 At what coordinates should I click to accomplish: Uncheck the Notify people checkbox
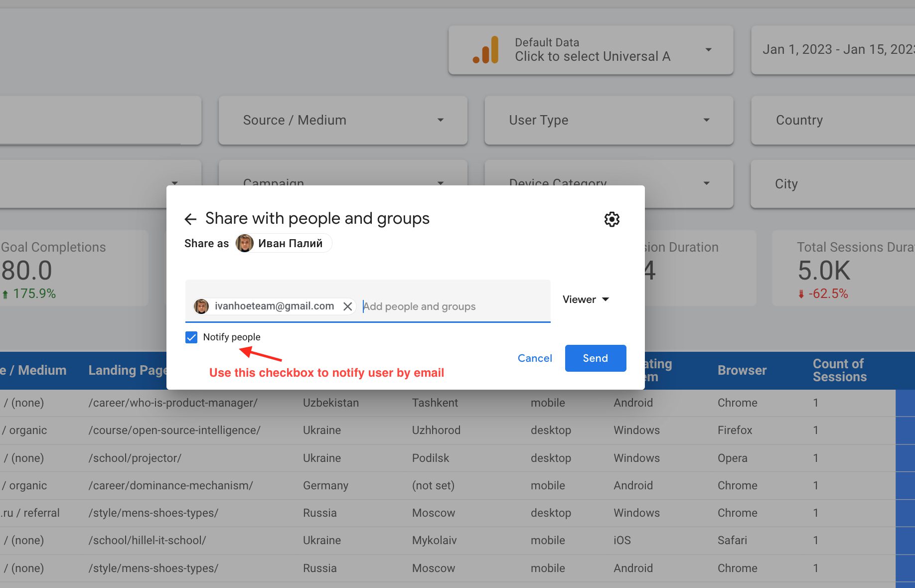[191, 337]
